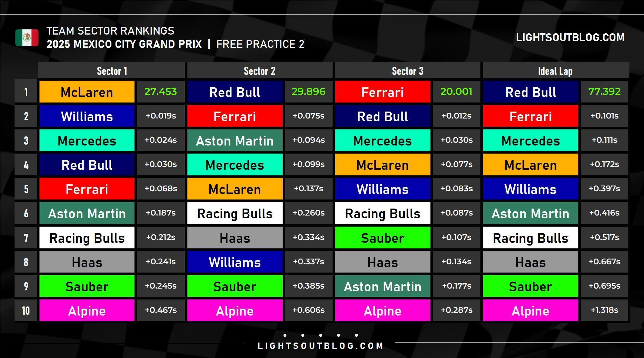Click the Mexican flag icon

point(27,38)
